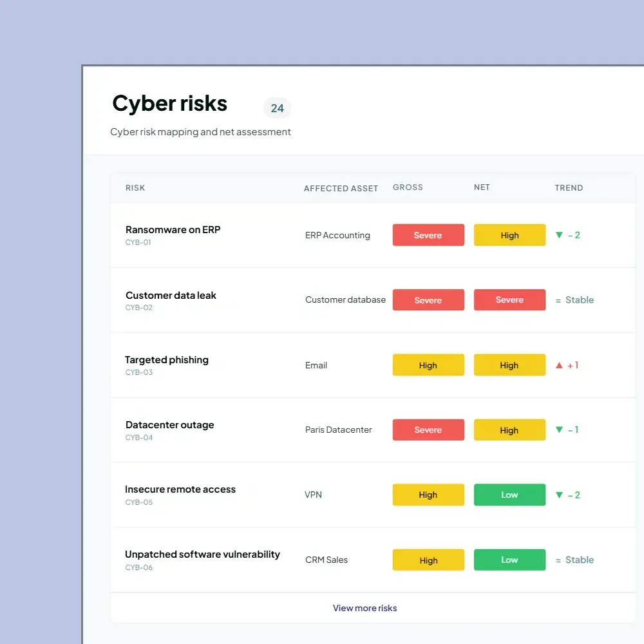This screenshot has height=644, width=644.
Task: Click Stable trend for Unpatched software vulnerability
Action: click(574, 560)
